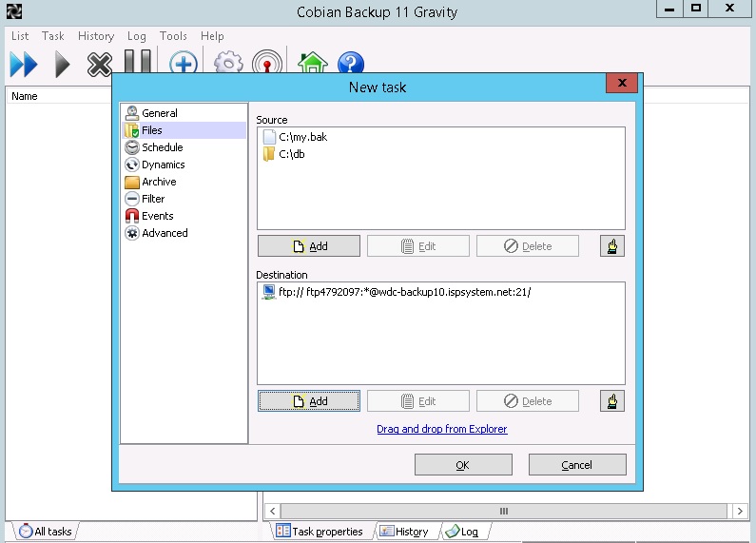
Task: Click Drag and drop from Explorer link
Action: click(x=441, y=429)
